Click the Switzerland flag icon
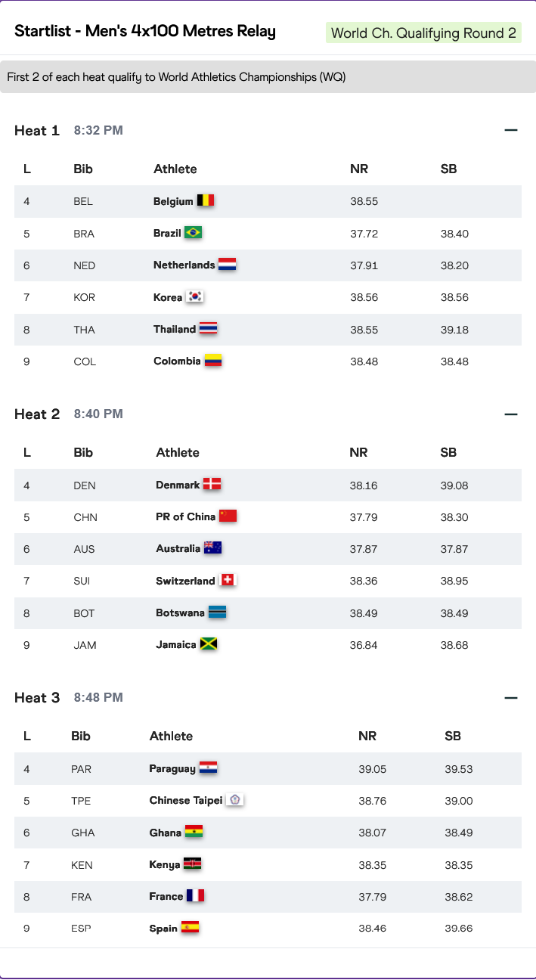The image size is (536, 980). (228, 581)
